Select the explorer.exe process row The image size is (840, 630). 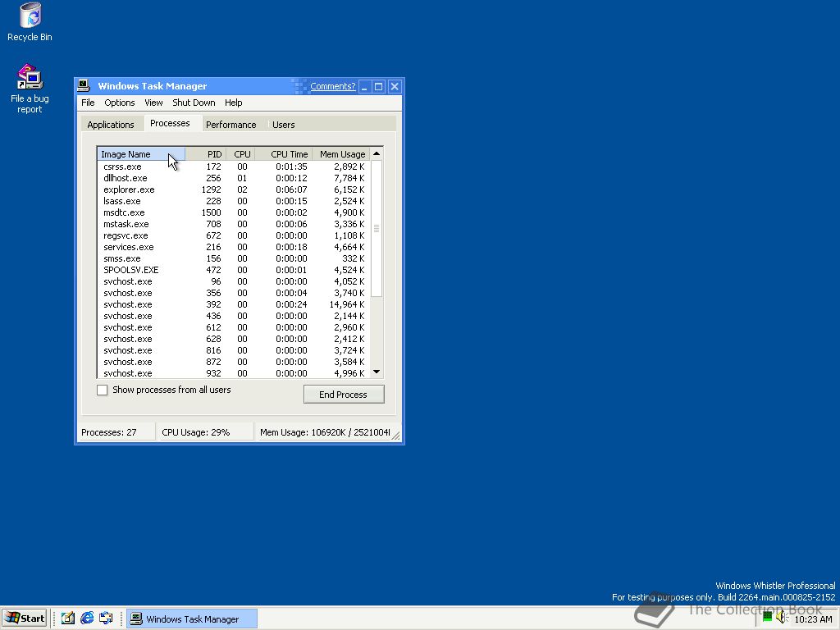234,189
